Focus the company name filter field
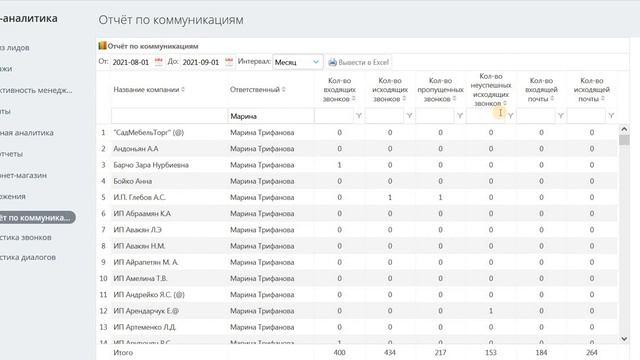 click(x=169, y=116)
